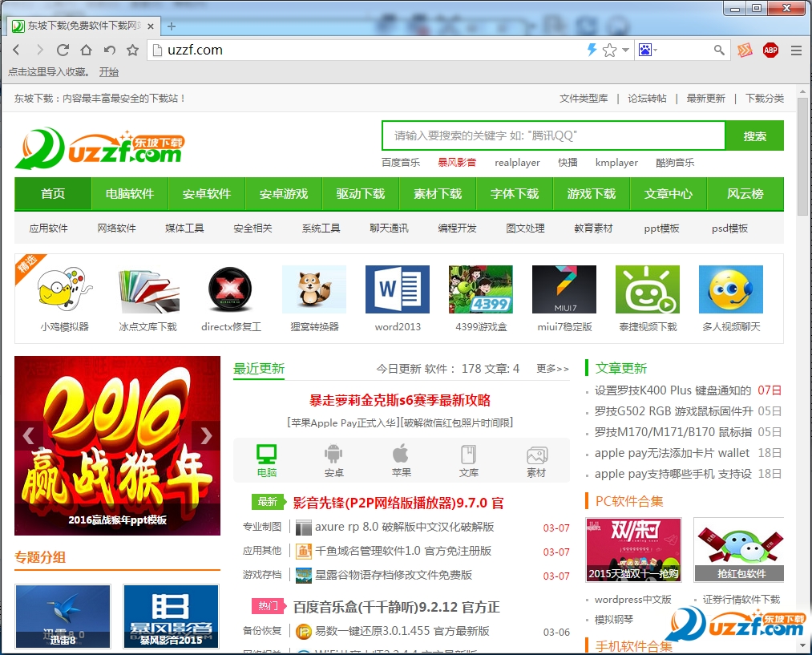Close the 东坡下载 tab

[x=151, y=26]
